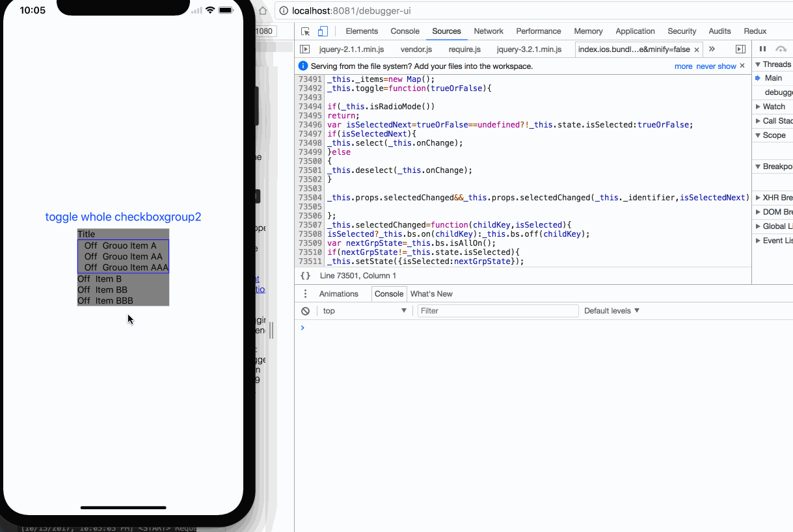Click the info icon in workspace banner
Image resolution: width=793 pixels, height=532 pixels.
click(x=302, y=66)
